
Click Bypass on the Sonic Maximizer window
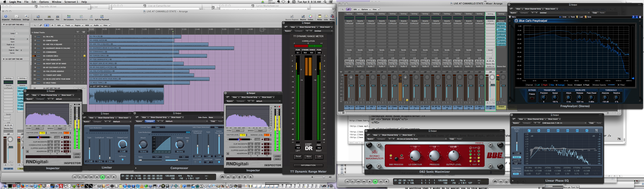point(370,139)
